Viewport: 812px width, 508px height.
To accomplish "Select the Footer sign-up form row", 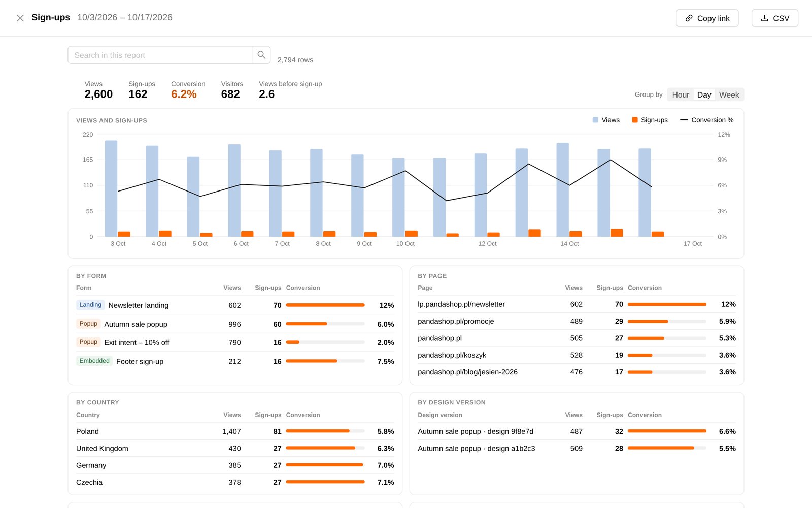I will coord(235,361).
